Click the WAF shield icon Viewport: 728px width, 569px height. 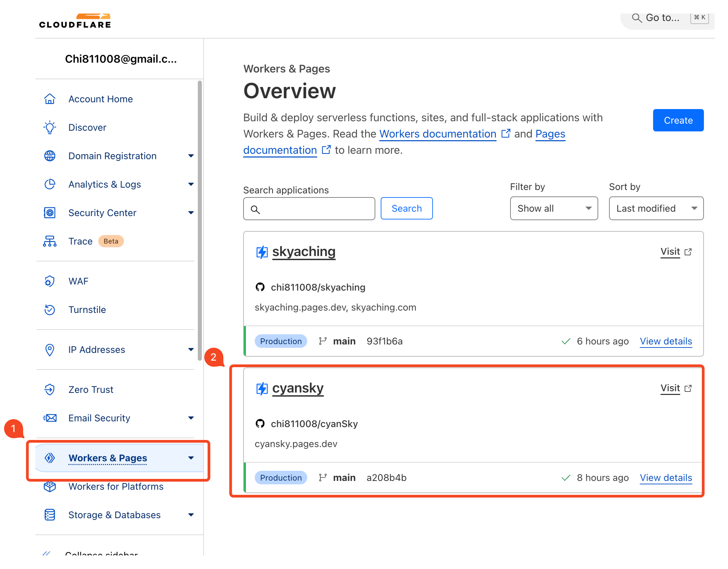coord(50,281)
